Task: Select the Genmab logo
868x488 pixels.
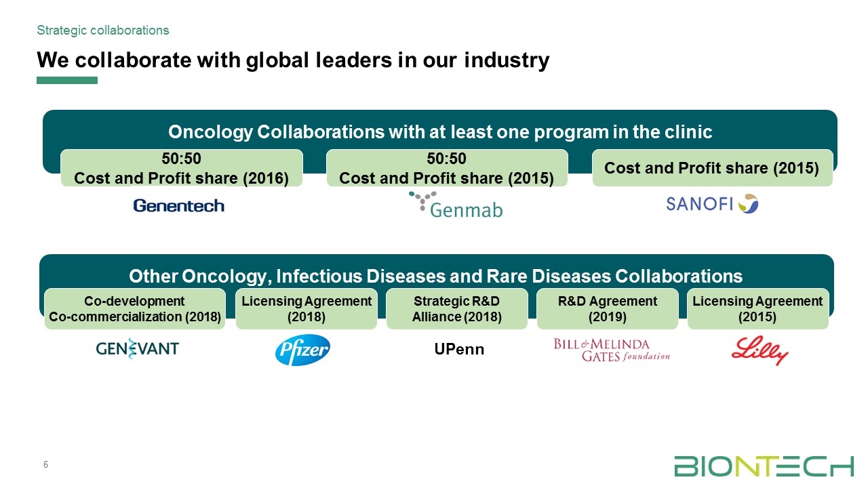Action: 456,205
